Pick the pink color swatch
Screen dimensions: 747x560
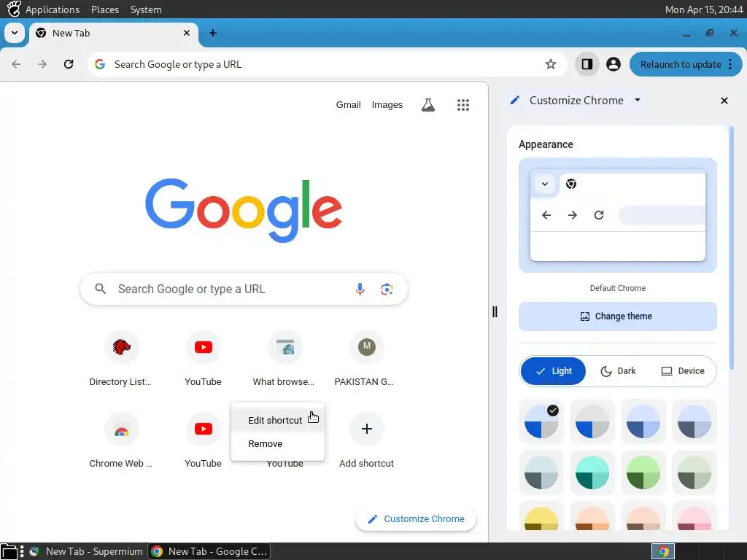coord(694,517)
